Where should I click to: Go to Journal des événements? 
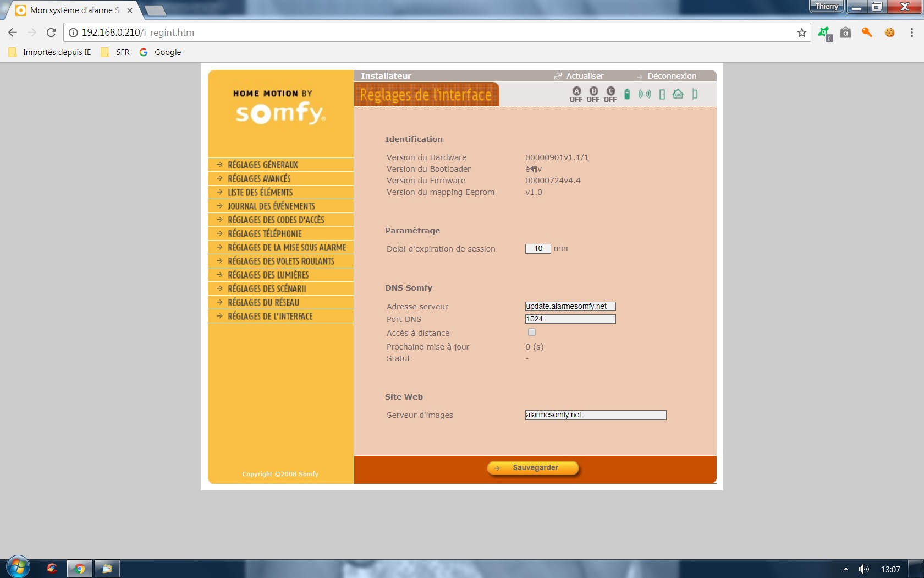tap(271, 206)
